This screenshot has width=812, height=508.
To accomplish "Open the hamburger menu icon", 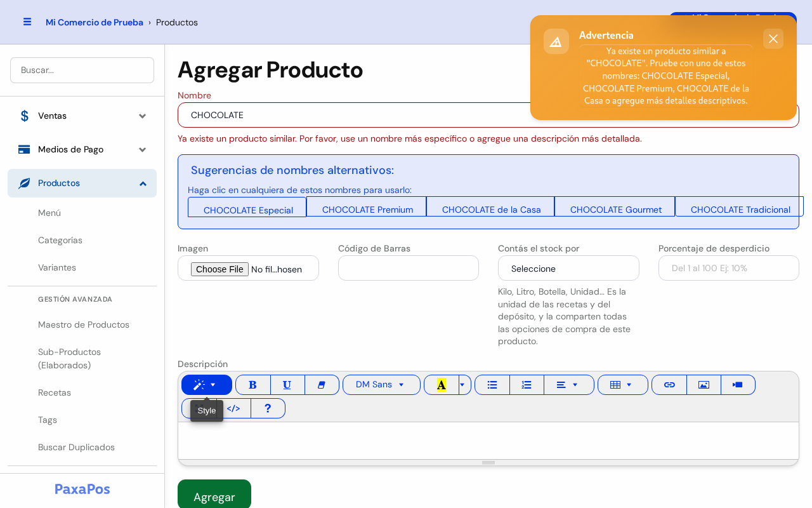I will coord(27,22).
